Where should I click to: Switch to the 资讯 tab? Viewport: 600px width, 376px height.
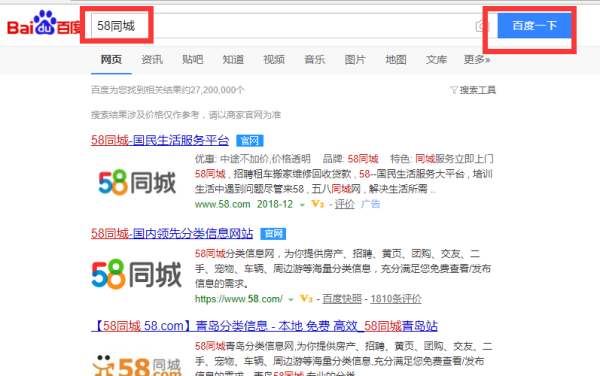click(x=152, y=60)
